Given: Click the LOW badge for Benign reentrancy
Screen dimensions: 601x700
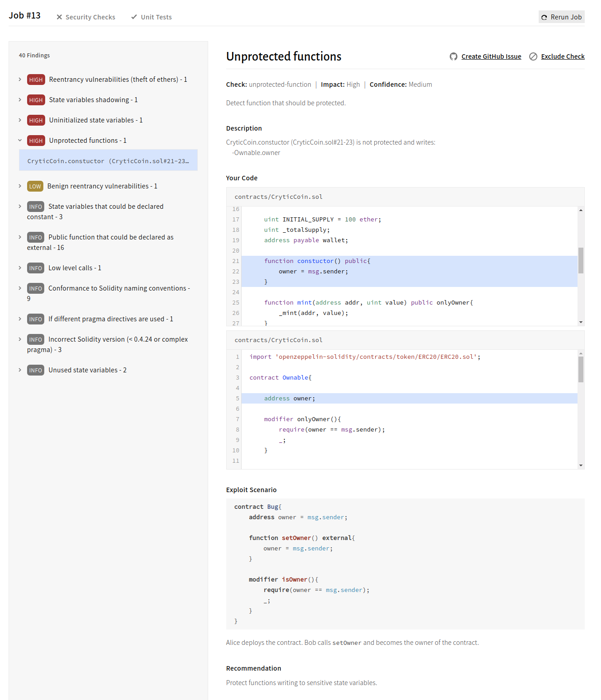Looking at the screenshot, I should point(35,186).
